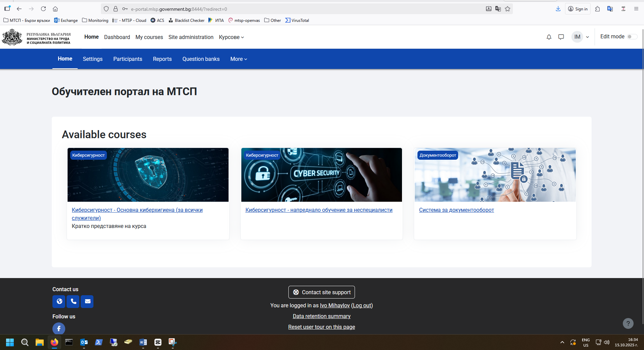Open the IM user account menu
Viewport: 644px width, 350px height.
point(580,37)
